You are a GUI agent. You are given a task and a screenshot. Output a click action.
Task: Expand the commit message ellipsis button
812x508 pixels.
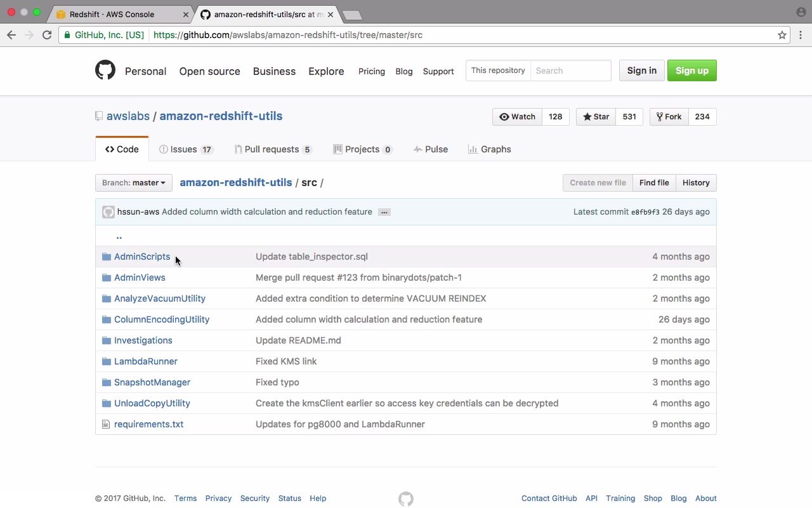coord(384,212)
